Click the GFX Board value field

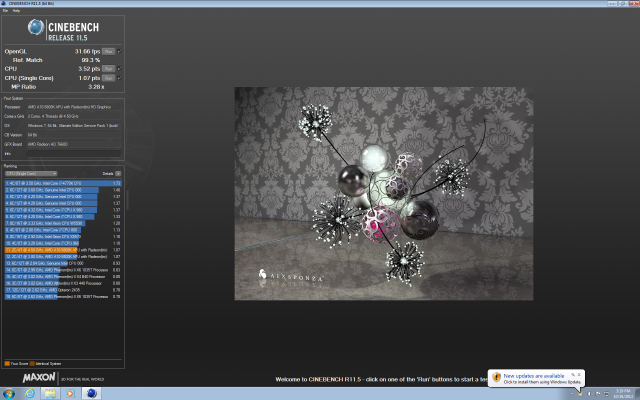pyautogui.click(x=74, y=144)
